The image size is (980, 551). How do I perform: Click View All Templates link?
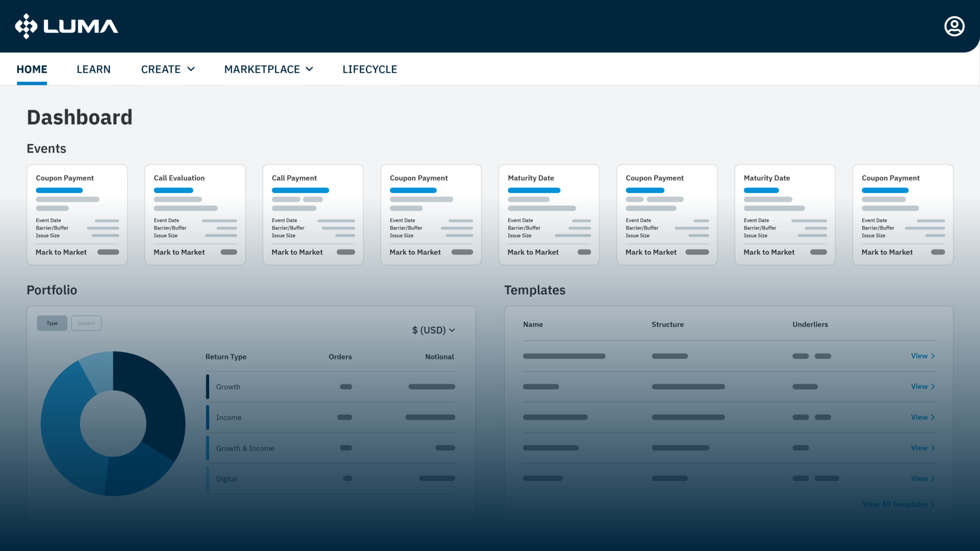[x=894, y=504]
